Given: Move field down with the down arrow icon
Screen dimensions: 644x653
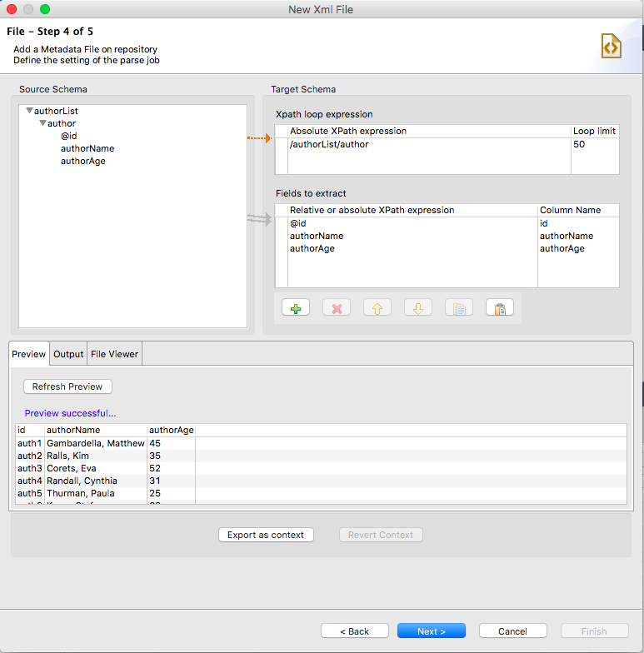Looking at the screenshot, I should [418, 308].
